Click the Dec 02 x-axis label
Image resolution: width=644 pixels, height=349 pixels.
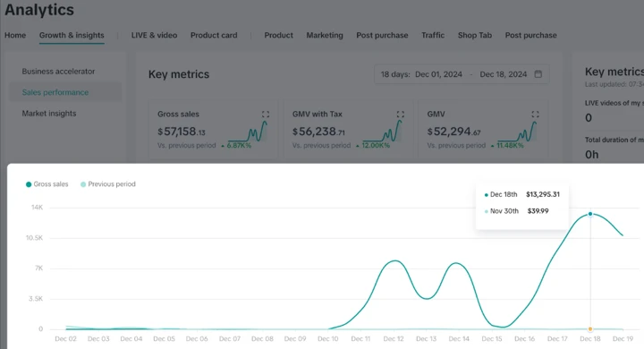[65, 339]
